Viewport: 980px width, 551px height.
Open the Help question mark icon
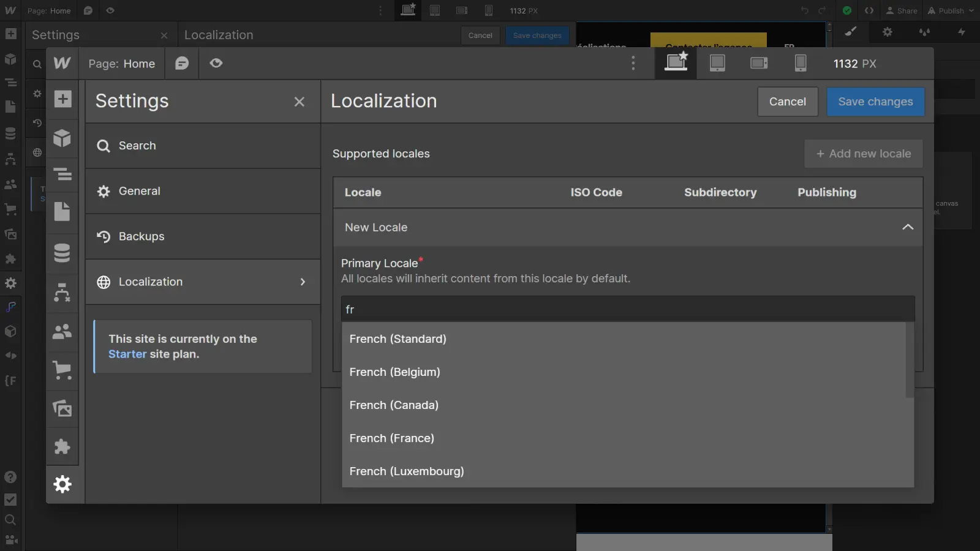10,477
